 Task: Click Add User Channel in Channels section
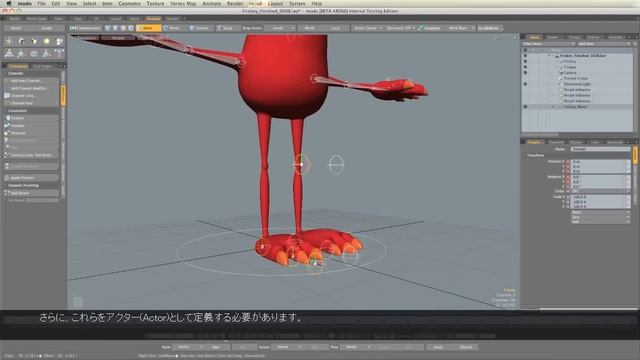click(x=31, y=81)
